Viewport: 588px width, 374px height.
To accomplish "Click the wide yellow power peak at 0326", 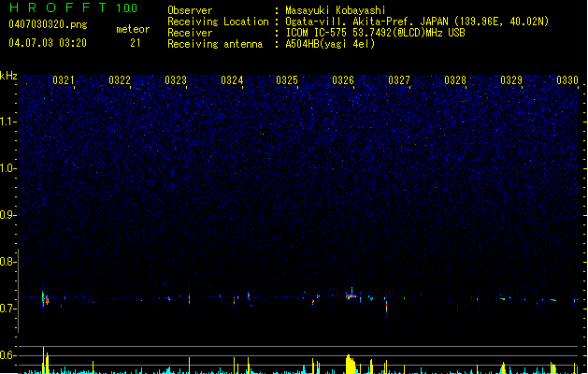I will click(x=351, y=365).
